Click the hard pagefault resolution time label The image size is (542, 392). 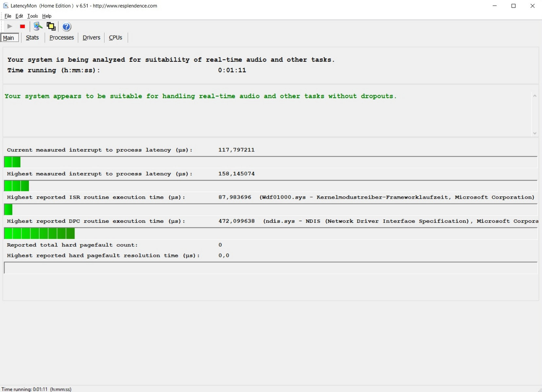coord(103,255)
